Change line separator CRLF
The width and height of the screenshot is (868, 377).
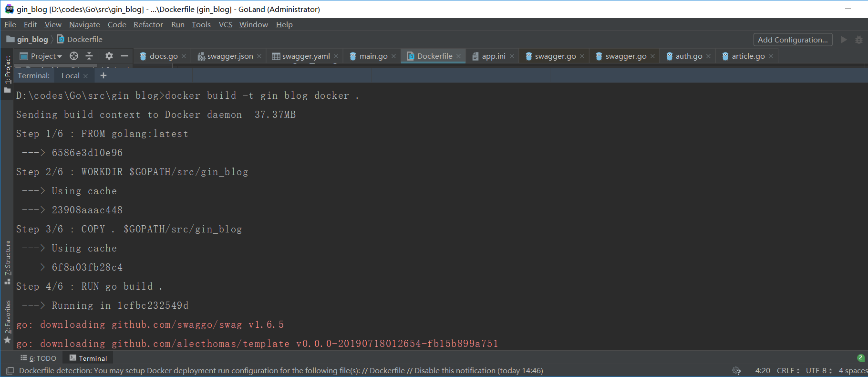pyautogui.click(x=788, y=371)
